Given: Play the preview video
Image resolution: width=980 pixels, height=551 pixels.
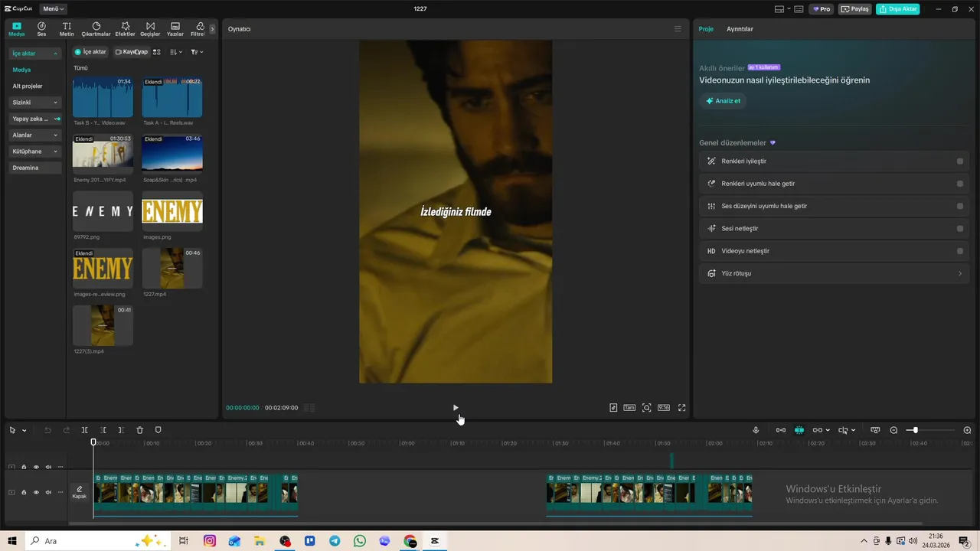Looking at the screenshot, I should click(456, 408).
